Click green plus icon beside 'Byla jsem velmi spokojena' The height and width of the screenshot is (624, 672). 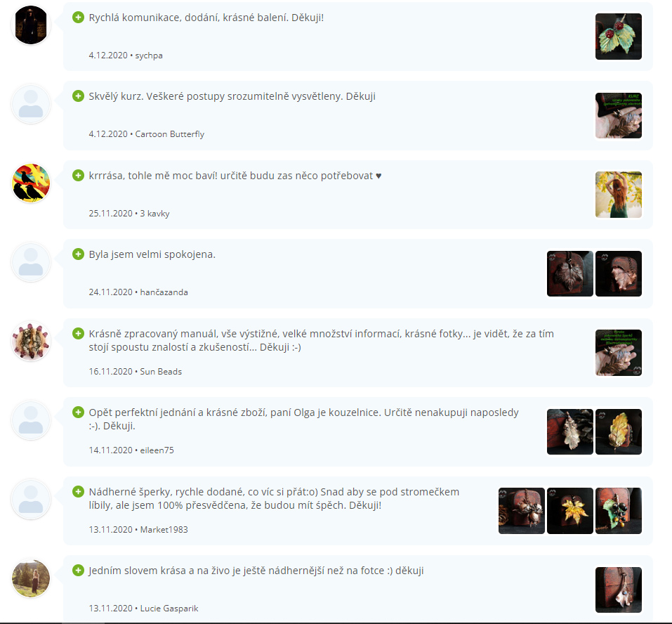click(78, 254)
